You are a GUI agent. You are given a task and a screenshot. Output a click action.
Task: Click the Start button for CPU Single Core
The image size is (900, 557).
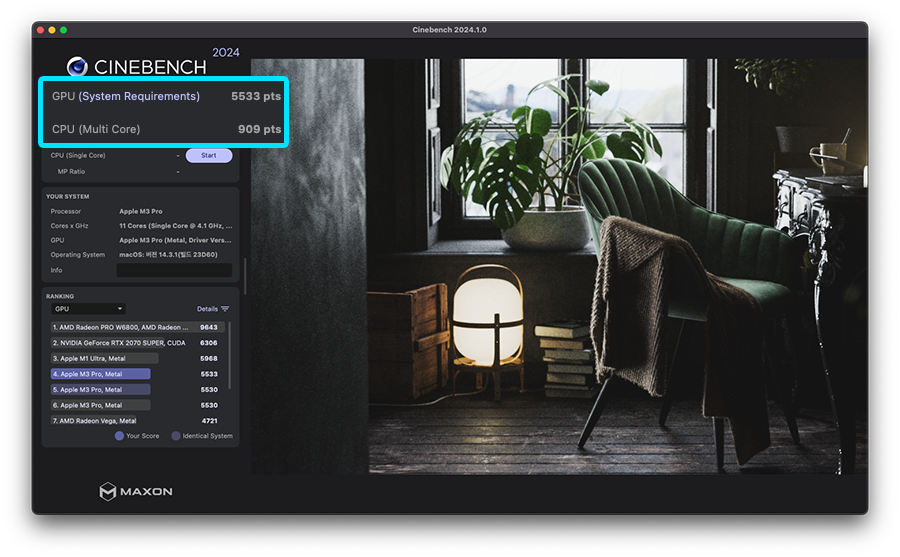click(x=208, y=156)
